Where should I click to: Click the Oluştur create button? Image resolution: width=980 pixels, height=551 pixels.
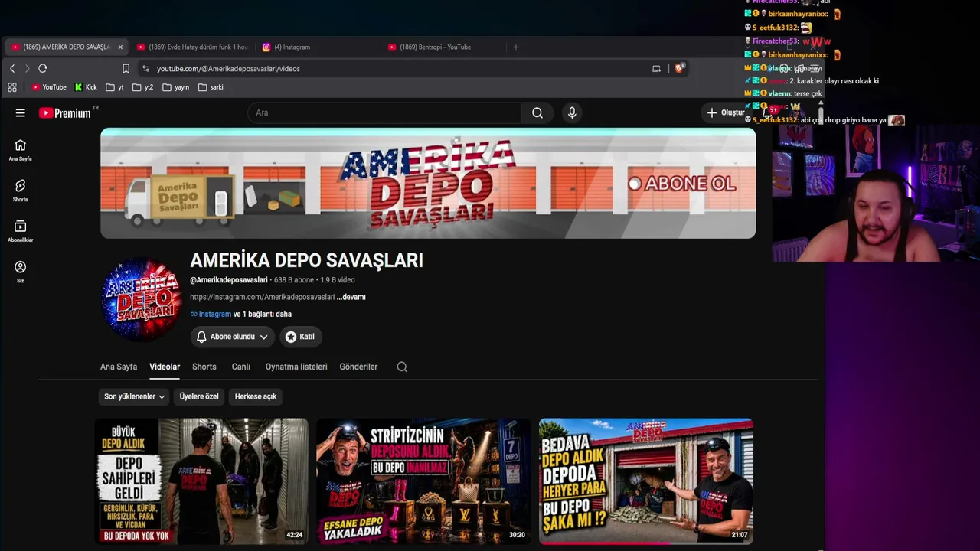(x=725, y=112)
